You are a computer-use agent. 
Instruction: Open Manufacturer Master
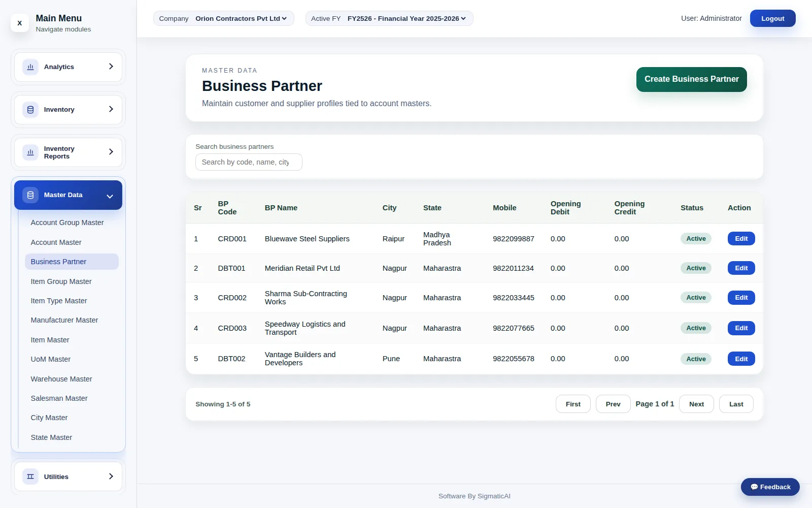click(72, 320)
